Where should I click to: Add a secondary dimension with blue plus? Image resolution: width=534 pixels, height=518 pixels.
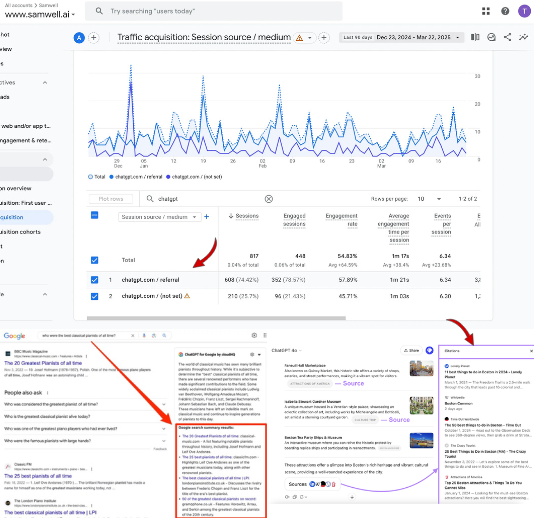[x=206, y=217]
